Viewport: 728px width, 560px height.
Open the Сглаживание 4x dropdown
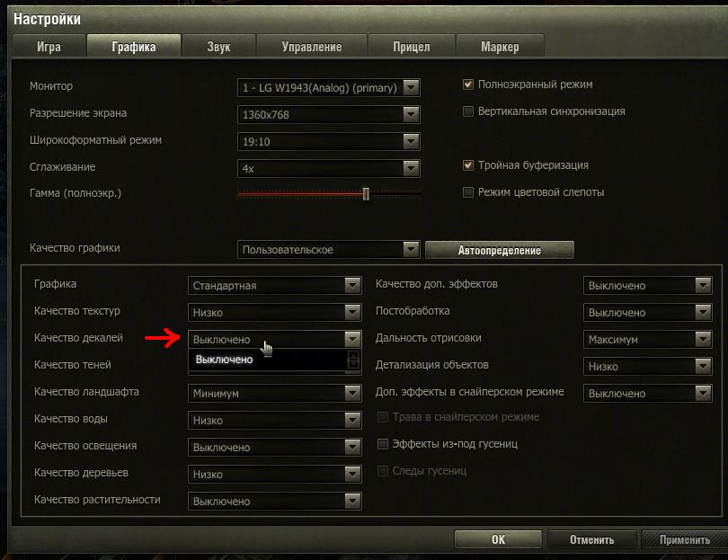(x=329, y=168)
